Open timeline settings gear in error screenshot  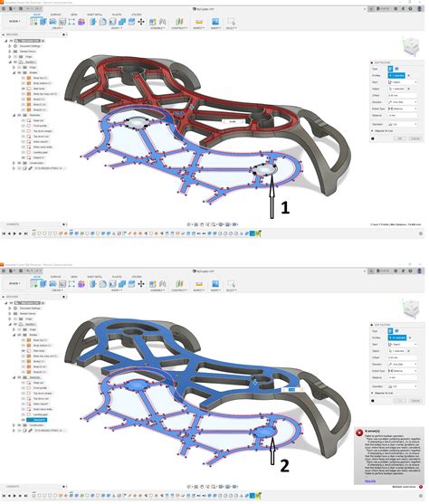click(421, 496)
